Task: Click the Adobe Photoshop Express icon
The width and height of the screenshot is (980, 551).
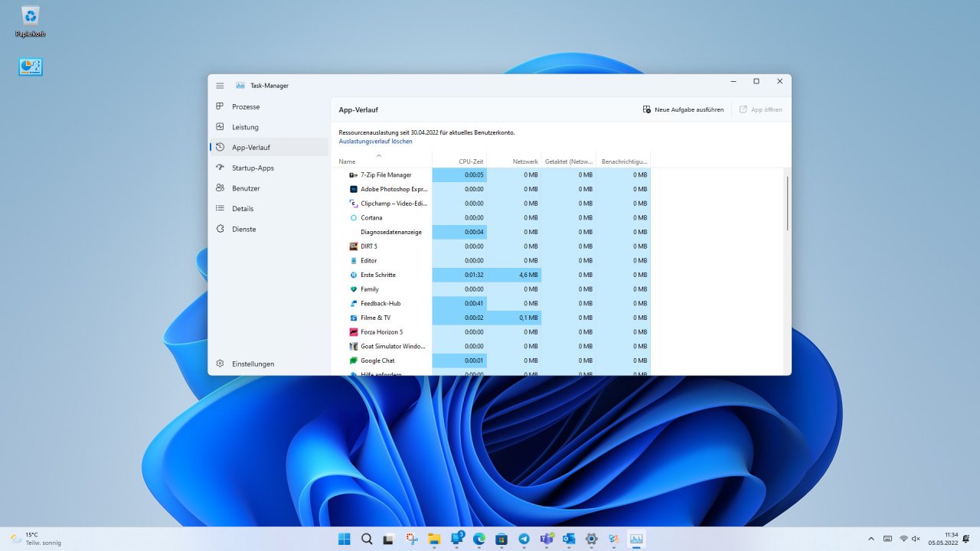Action: tap(354, 189)
